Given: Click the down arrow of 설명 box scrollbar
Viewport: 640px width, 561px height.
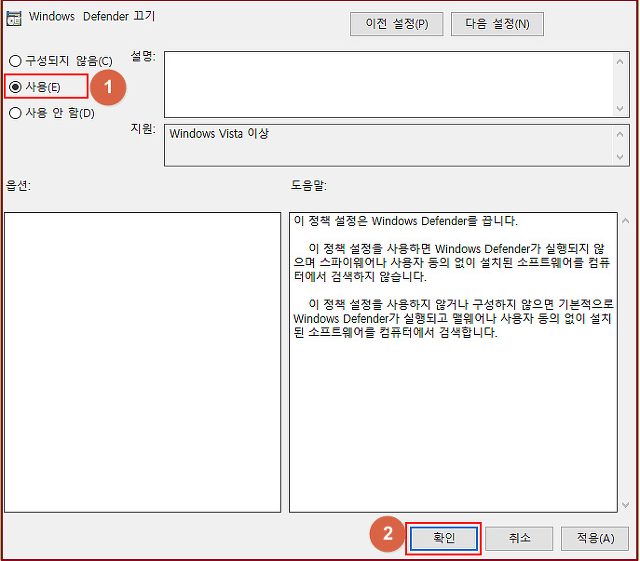Looking at the screenshot, I should pyautogui.click(x=620, y=109).
